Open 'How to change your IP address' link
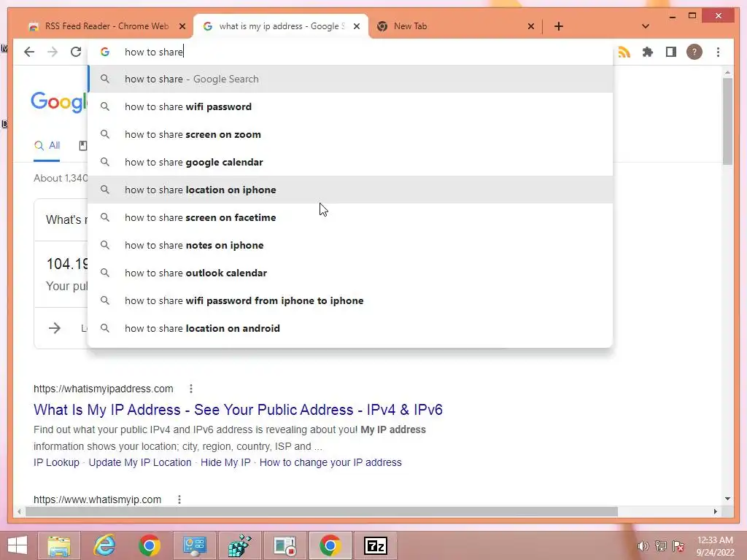This screenshot has width=747, height=560. (x=330, y=462)
